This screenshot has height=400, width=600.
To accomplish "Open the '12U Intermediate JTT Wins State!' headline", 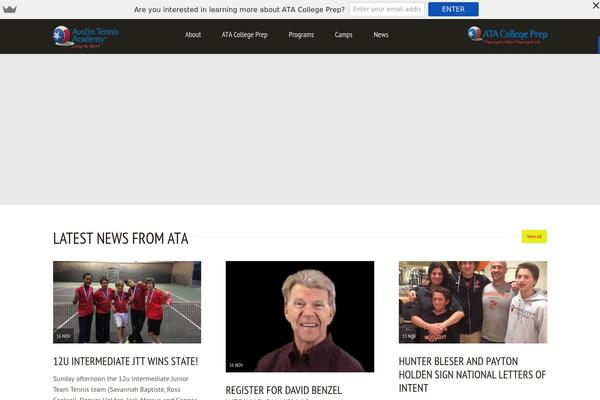I will coord(126,361).
